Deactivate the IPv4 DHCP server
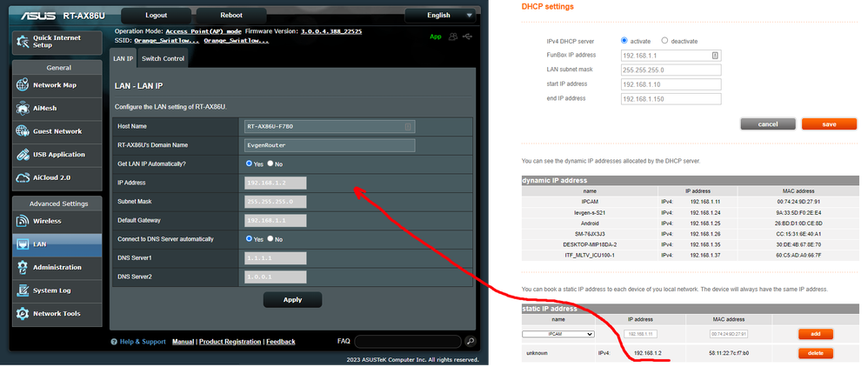The width and height of the screenshot is (868, 367). tap(664, 40)
